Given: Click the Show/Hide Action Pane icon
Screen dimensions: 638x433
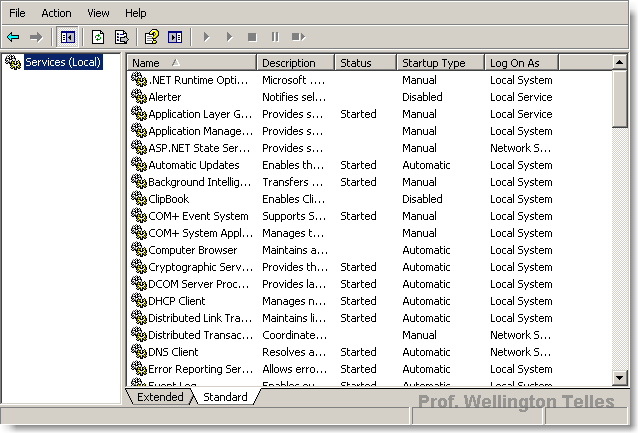Looking at the screenshot, I should (x=175, y=37).
